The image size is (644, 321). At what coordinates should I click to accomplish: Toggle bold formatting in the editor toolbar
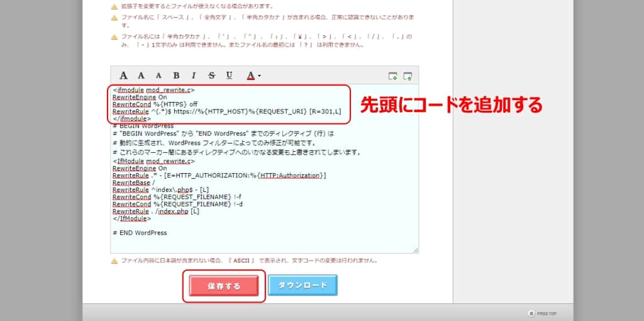[176, 76]
